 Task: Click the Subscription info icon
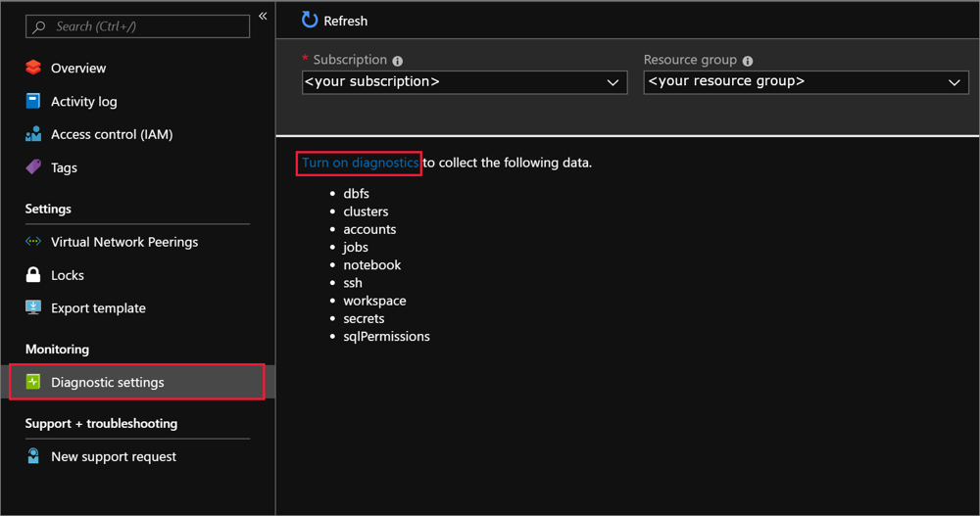pyautogui.click(x=398, y=61)
